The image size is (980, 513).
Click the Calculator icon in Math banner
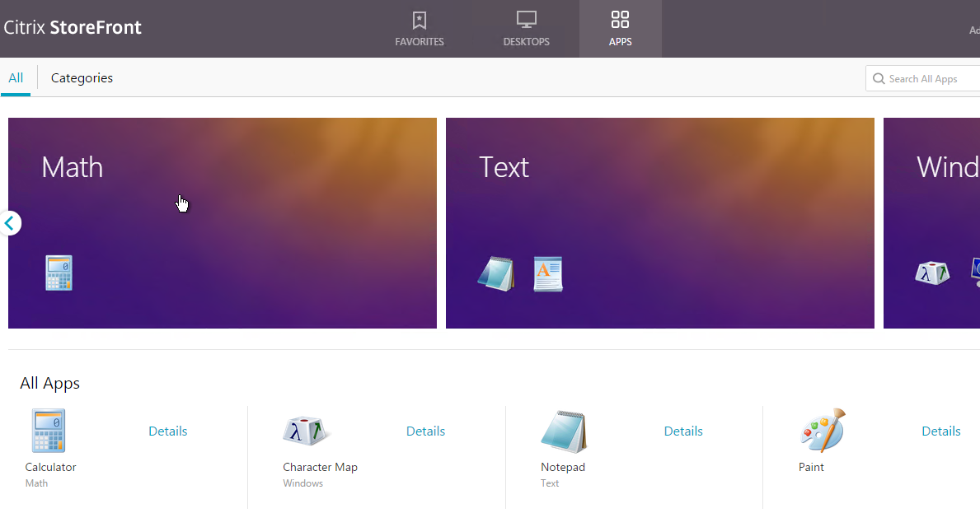coord(59,273)
